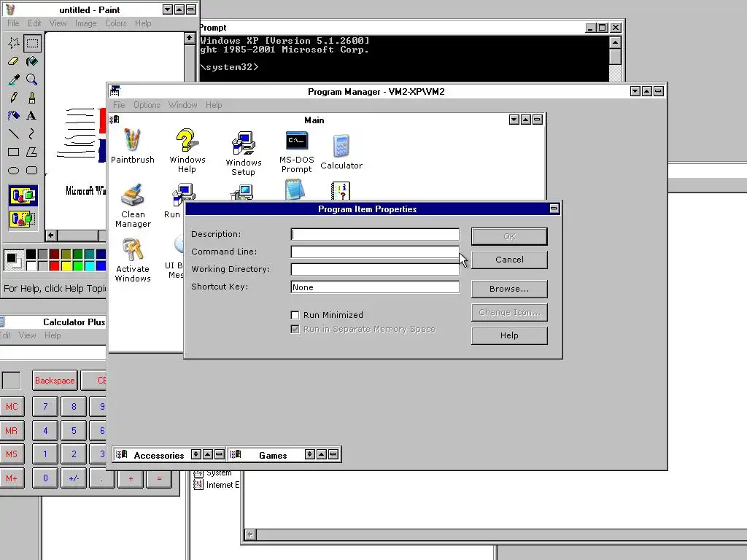Select the Free-Form Select tool in Paint
This screenshot has height=560, width=747.
(13, 43)
